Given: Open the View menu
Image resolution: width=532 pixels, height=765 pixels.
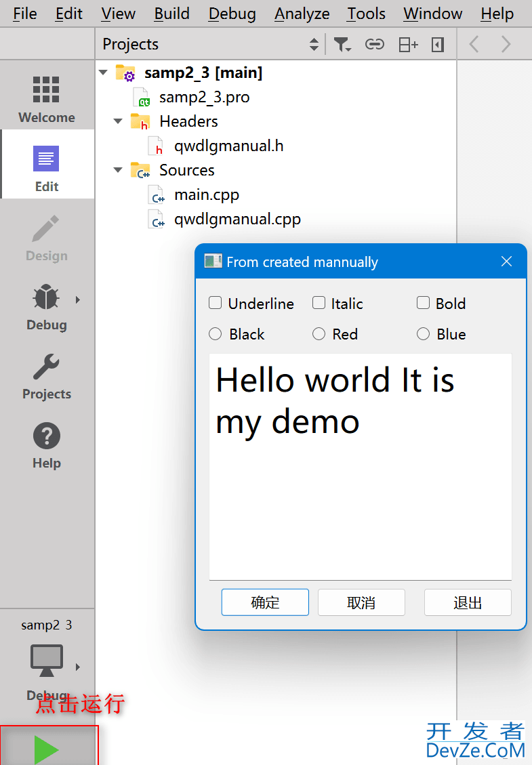Looking at the screenshot, I should pos(118,14).
